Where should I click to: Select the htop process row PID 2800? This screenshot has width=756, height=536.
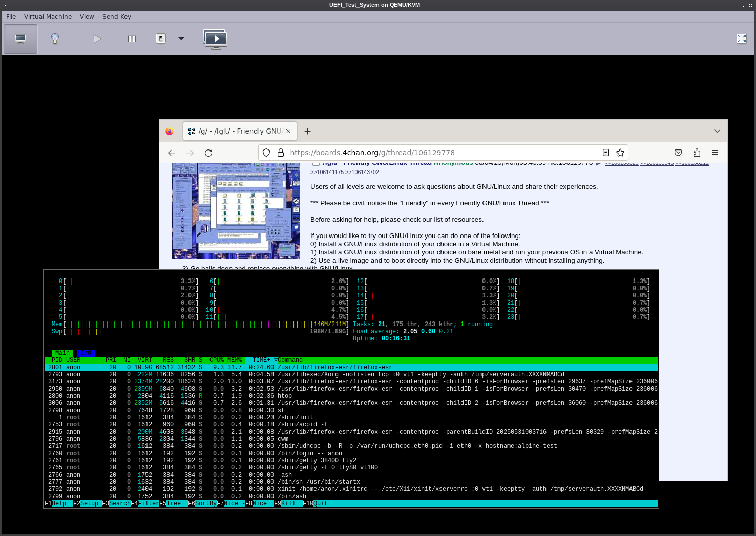coord(351,396)
